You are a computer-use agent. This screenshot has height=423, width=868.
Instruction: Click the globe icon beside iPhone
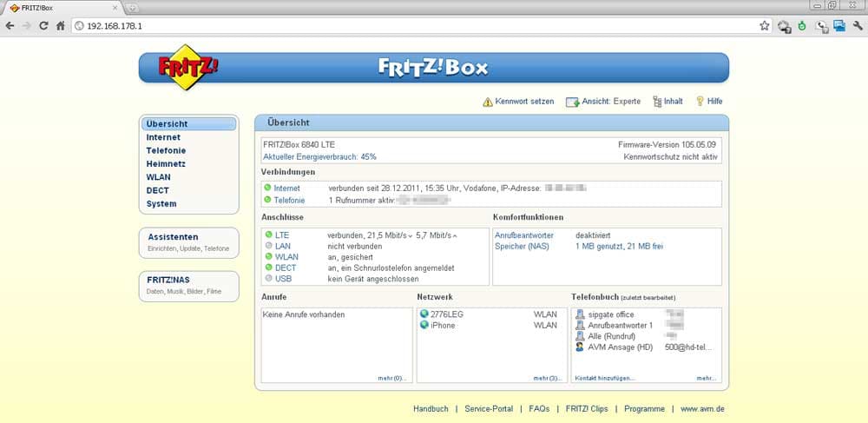[x=424, y=325]
